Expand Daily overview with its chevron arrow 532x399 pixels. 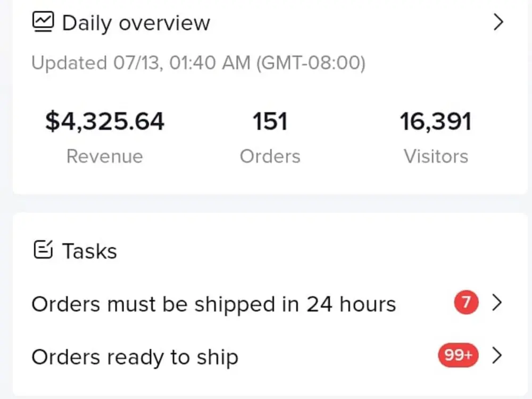point(498,23)
